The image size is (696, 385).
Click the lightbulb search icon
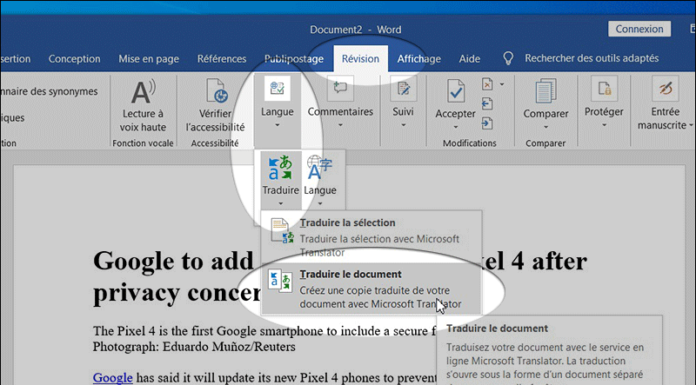[508, 59]
